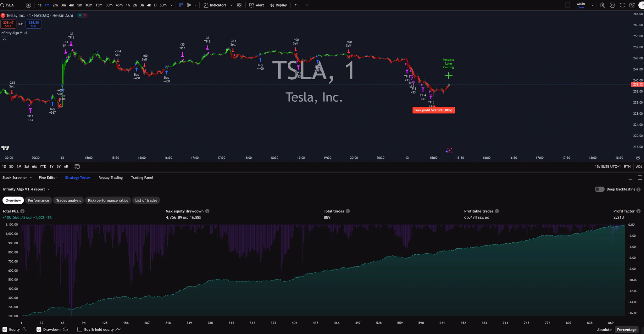Switch to the Performance tab
This screenshot has height=334, width=644.
click(x=38, y=200)
